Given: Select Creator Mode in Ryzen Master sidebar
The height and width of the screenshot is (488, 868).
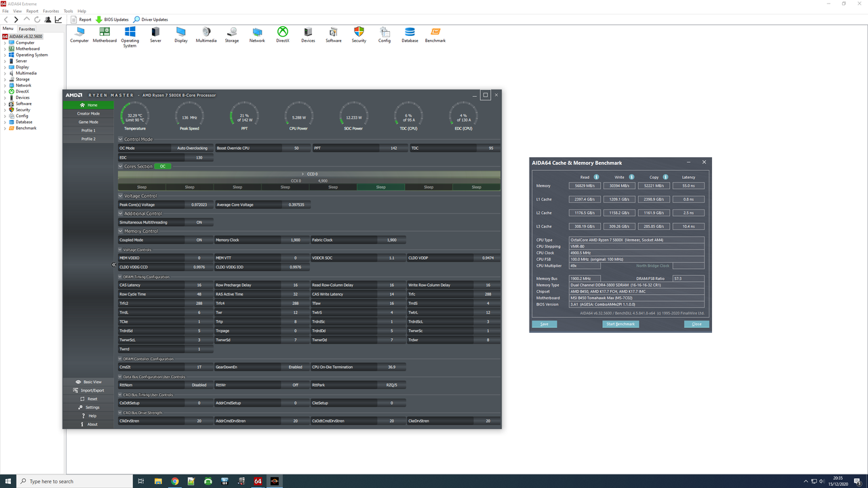Looking at the screenshot, I should (88, 114).
